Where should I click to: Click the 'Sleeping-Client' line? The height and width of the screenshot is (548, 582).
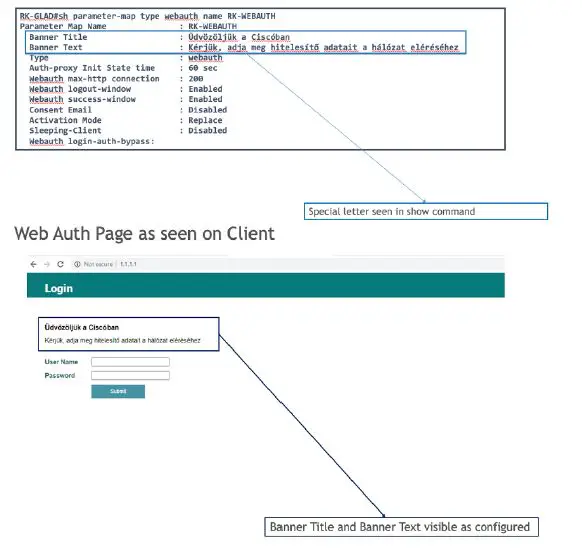128,131
